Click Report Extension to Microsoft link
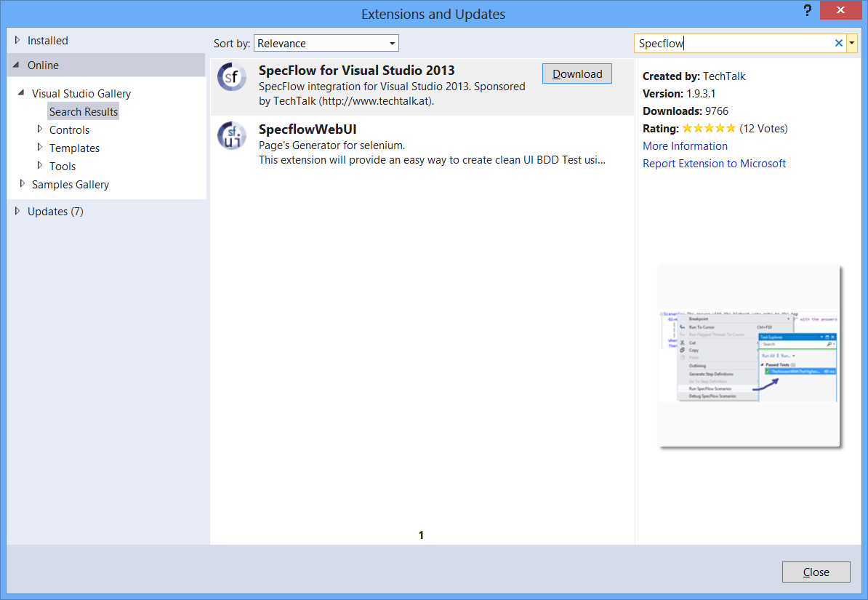Image resolution: width=868 pixels, height=600 pixels. click(714, 164)
